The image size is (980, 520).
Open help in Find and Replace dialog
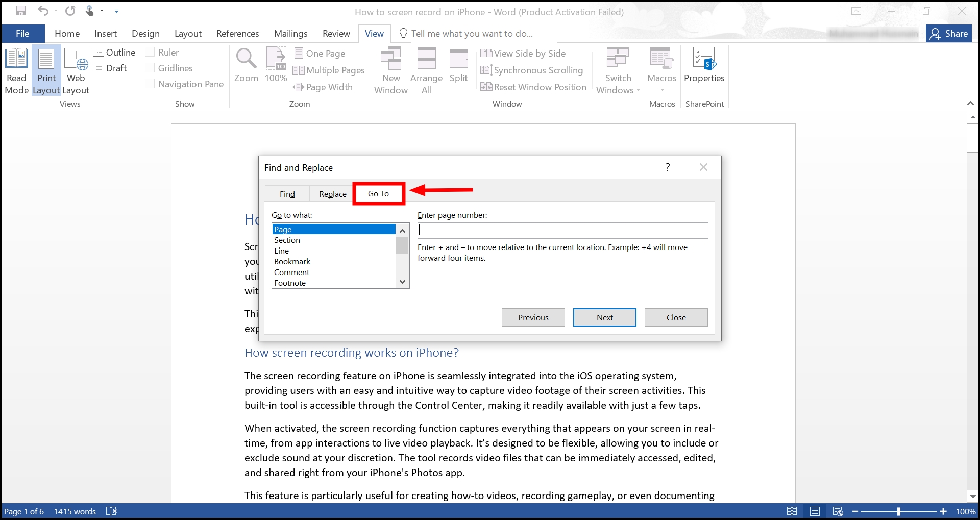coord(668,167)
